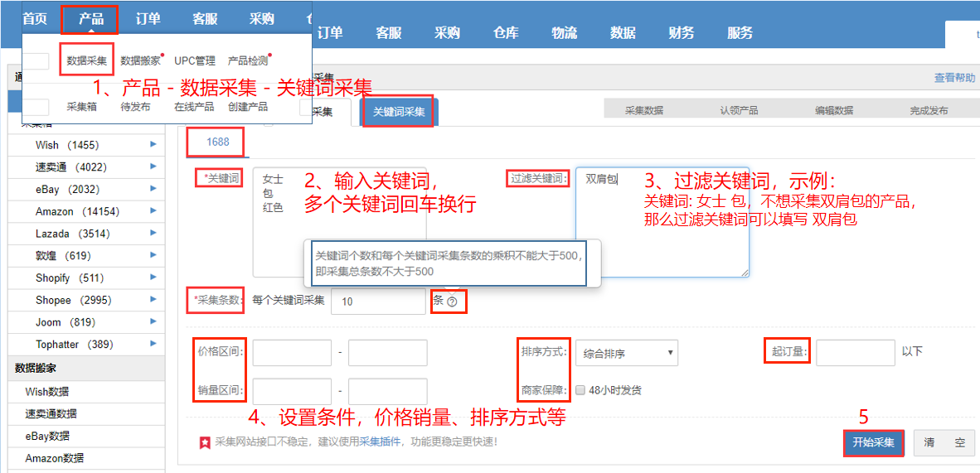
Task: Select the 1688 tab
Action: pos(217,142)
